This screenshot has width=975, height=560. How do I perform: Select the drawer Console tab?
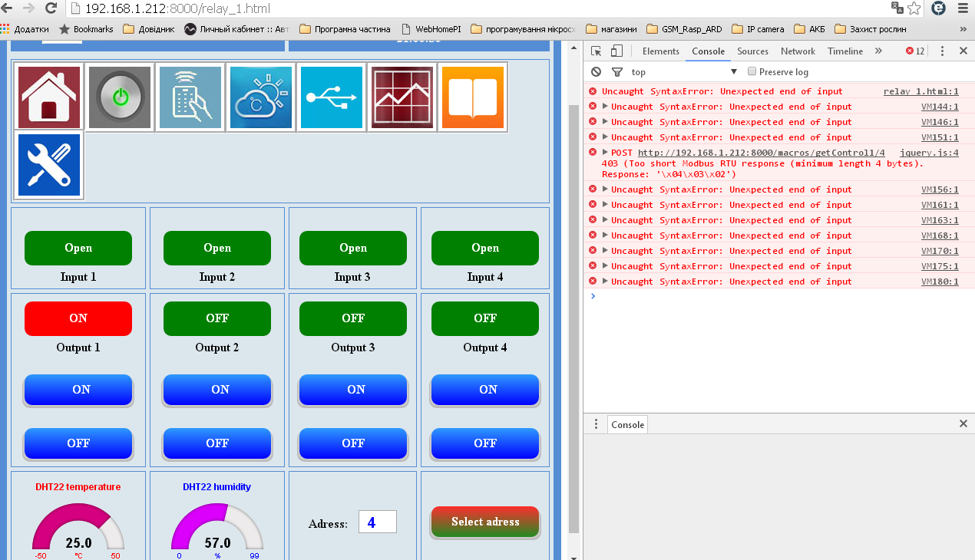[627, 424]
